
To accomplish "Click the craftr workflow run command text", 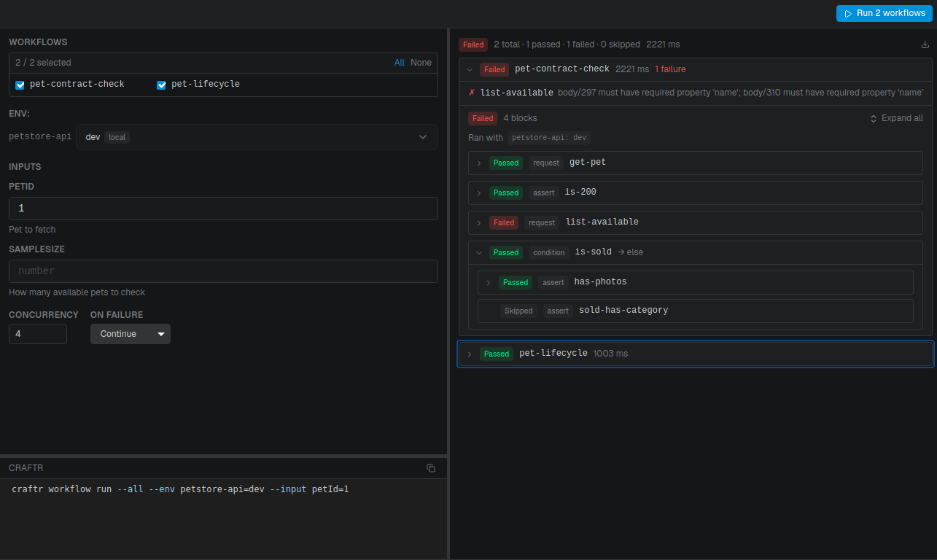I will [x=180, y=489].
